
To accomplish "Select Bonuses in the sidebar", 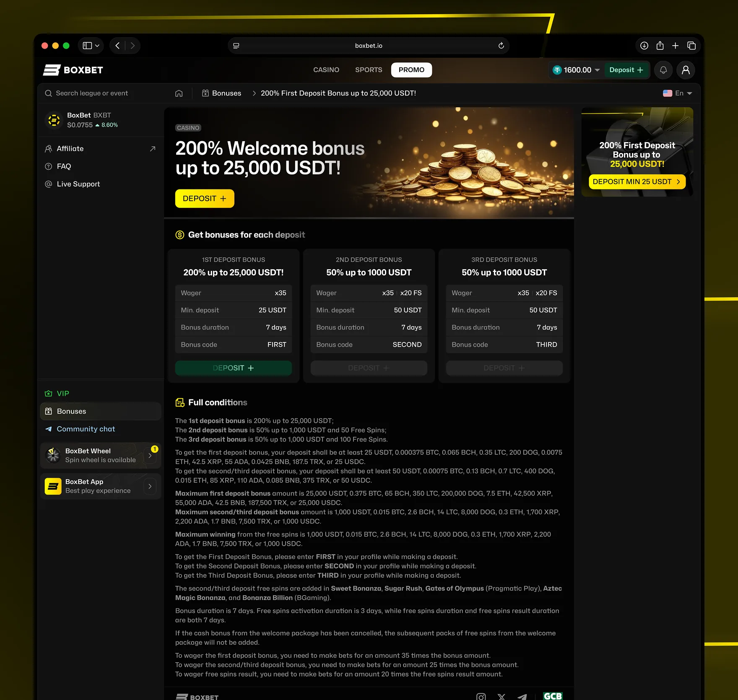I will tap(101, 411).
